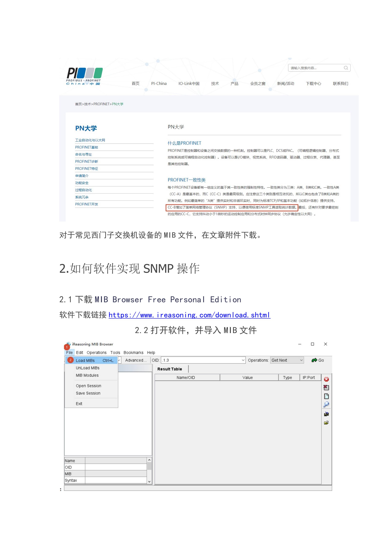
Task: Click the properties panel scroll down arrow
Action: (149, 481)
